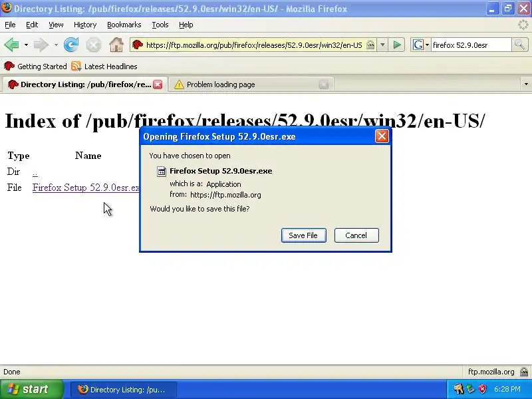Click the green Go button
Viewport: 532px width, 399px height.
pos(396,45)
